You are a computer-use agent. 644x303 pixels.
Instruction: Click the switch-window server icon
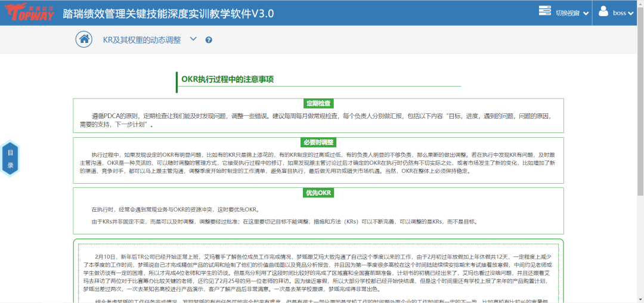coord(544,11)
